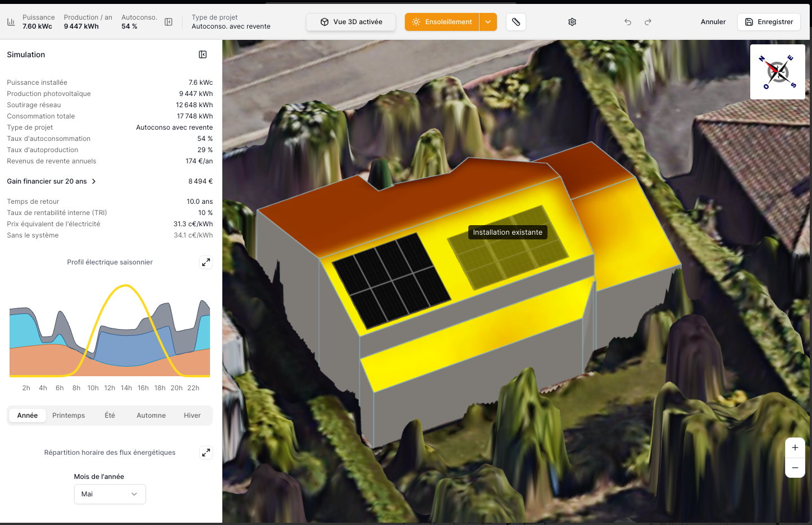Select the ruler measurement tool
This screenshot has width=812, height=525.
[x=516, y=22]
